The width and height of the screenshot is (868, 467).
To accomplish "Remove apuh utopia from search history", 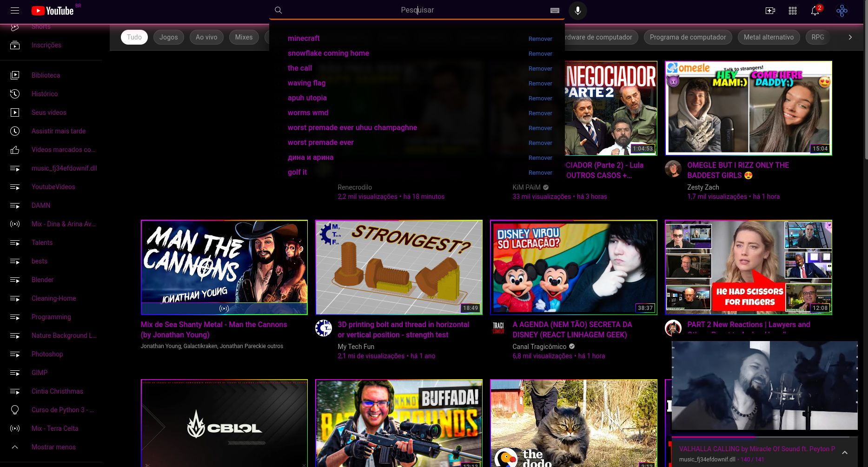I will click(540, 98).
